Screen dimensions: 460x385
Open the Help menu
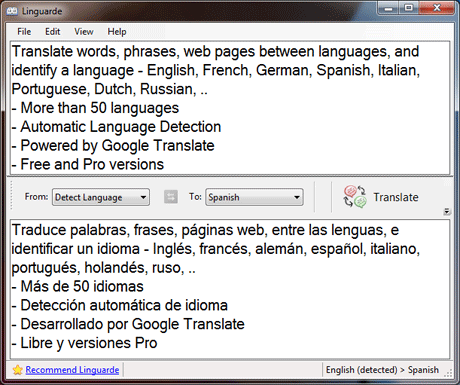pyautogui.click(x=117, y=32)
